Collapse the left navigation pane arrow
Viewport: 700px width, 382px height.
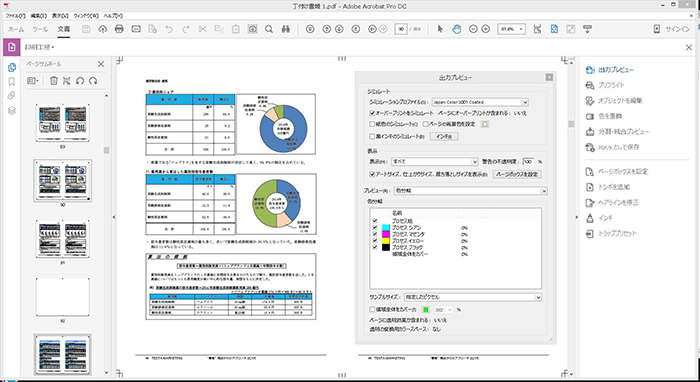(x=113, y=217)
